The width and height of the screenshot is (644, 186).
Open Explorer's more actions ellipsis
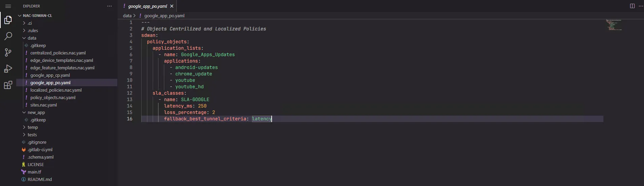[109, 6]
